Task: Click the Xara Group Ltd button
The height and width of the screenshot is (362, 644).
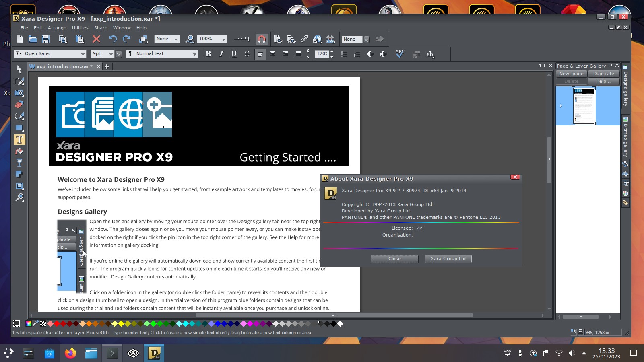Action: pos(448,259)
